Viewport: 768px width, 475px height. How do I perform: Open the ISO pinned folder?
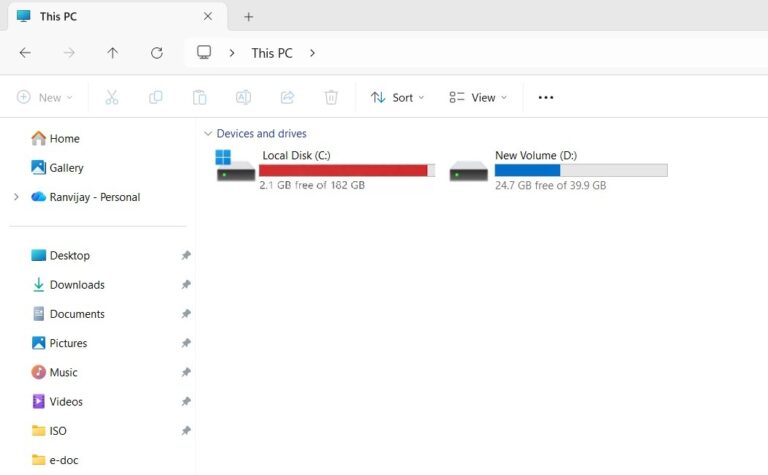click(48, 430)
